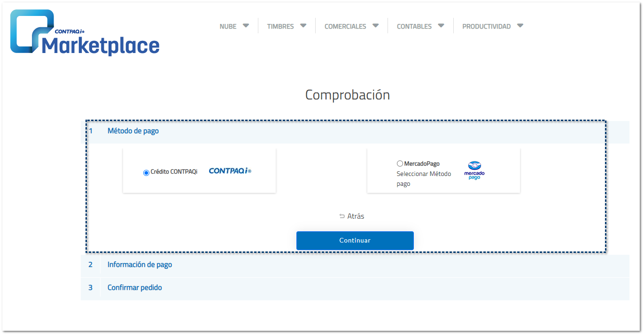Click step number 2
The width and height of the screenshot is (644, 335).
(91, 265)
